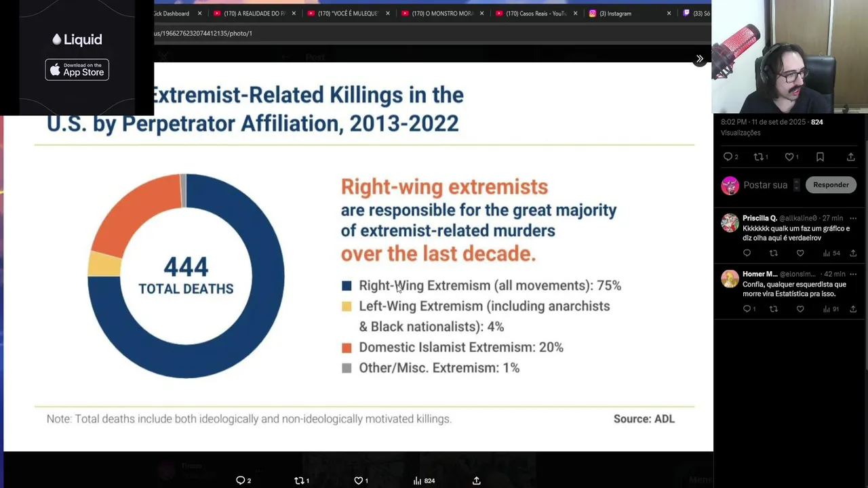Image resolution: width=868 pixels, height=488 pixels.
Task: Like the post using the side panel heart icon
Action: point(791,157)
